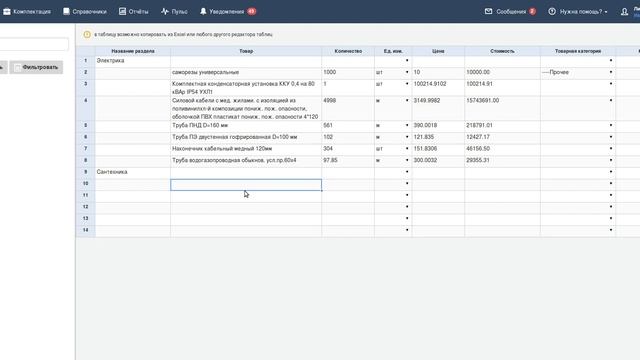Open Комплектация via its briefcase icon
Viewport: 640px width, 360px height.
click(x=7, y=11)
